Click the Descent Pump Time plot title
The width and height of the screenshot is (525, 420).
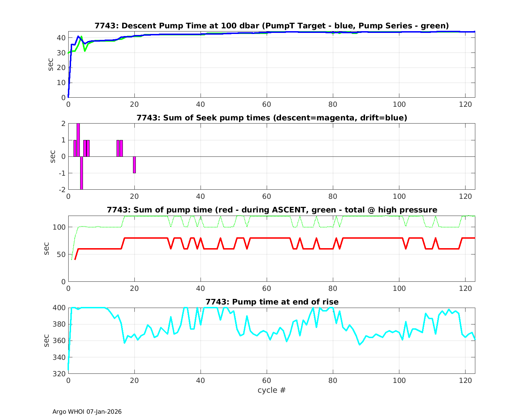tap(272, 26)
